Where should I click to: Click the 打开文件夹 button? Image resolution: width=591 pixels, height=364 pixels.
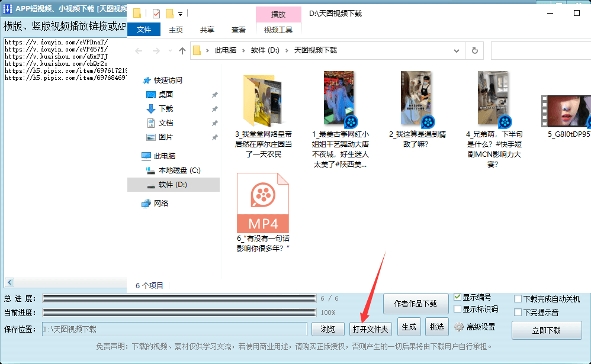[371, 329]
